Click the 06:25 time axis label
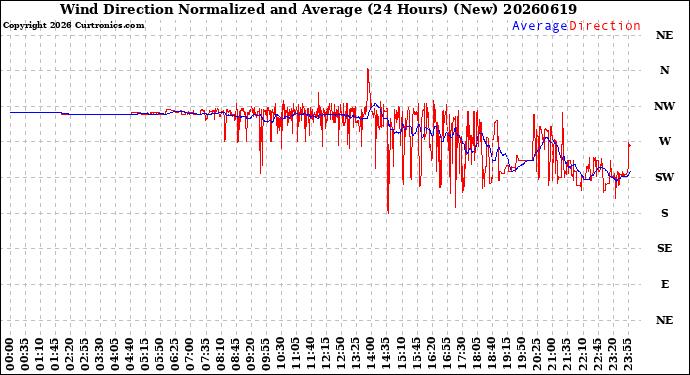The image size is (690, 375). (175, 355)
